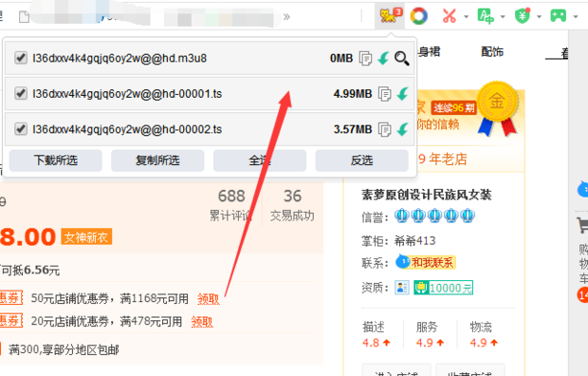The height and width of the screenshot is (376, 588).
Task: Uncheck the hd.m3u8 file checkbox
Action: 21,58
